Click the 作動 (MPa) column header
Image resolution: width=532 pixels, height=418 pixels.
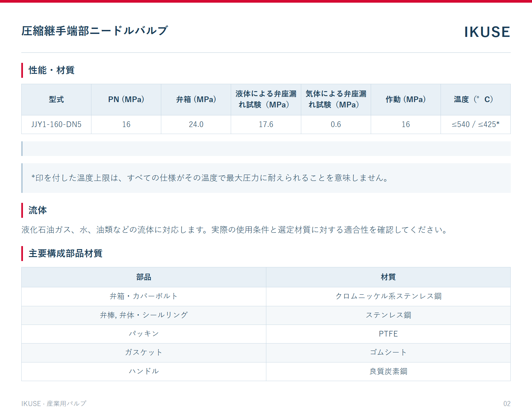coord(406,99)
